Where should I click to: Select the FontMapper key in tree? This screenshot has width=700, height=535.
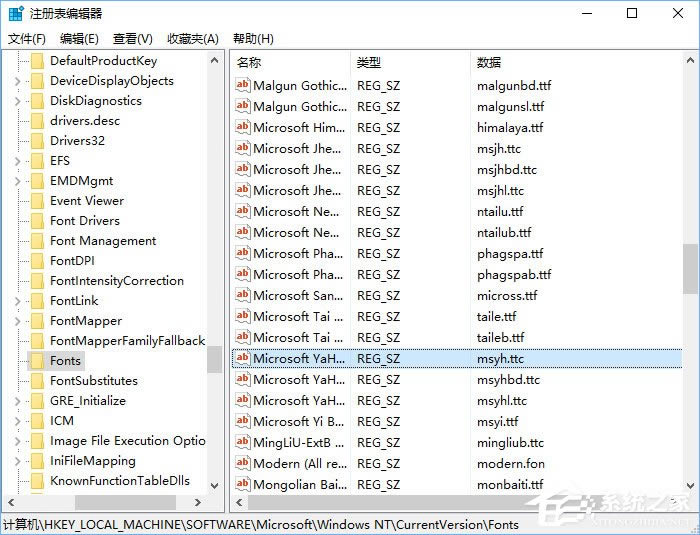(86, 321)
